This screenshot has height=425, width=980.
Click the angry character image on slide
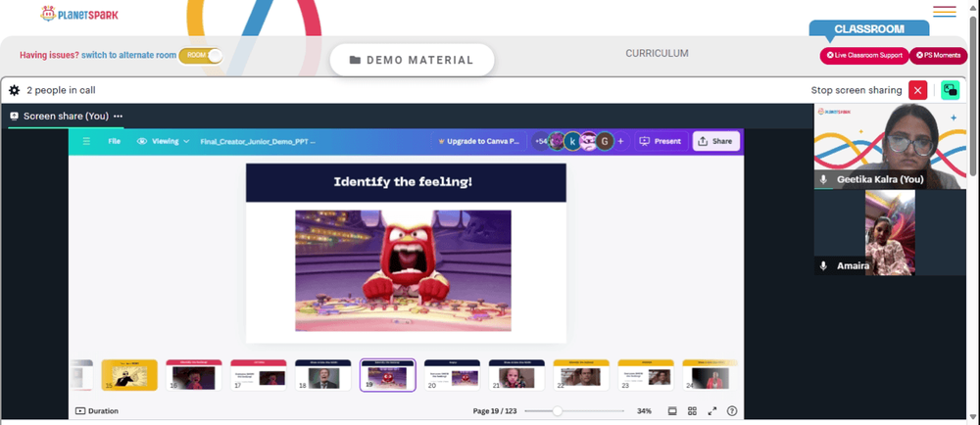click(x=403, y=270)
